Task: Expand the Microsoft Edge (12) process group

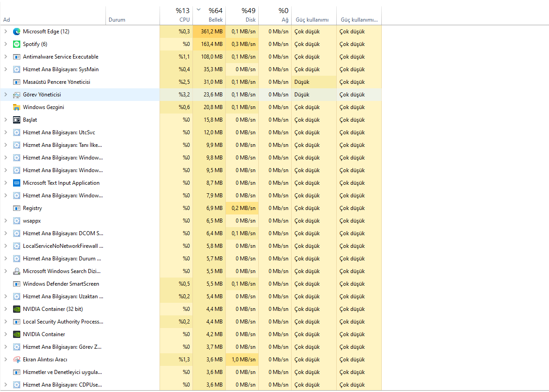Action: (x=5, y=32)
